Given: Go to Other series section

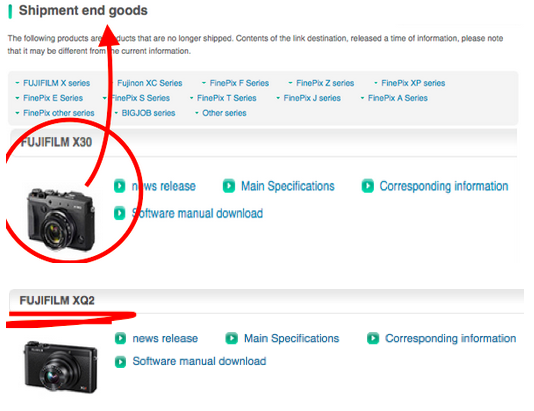Looking at the screenshot, I should pyautogui.click(x=224, y=113).
